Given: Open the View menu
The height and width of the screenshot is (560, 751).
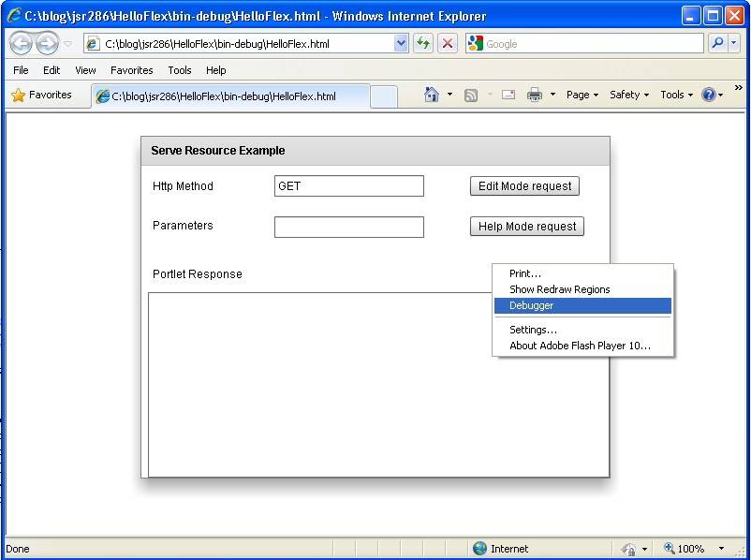Looking at the screenshot, I should click(x=85, y=70).
